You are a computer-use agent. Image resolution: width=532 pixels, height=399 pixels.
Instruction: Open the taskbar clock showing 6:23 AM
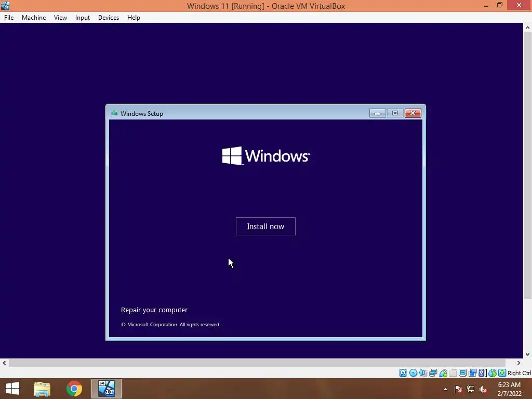509,389
